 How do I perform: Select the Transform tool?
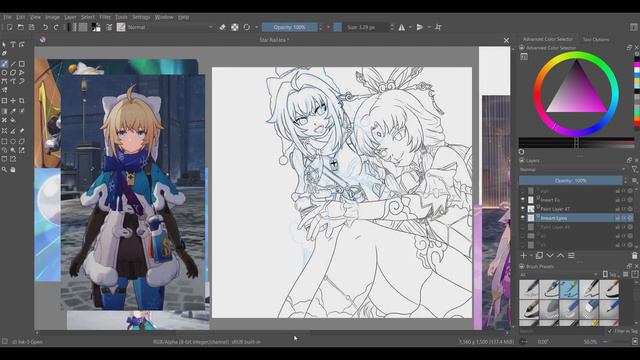coord(4,100)
